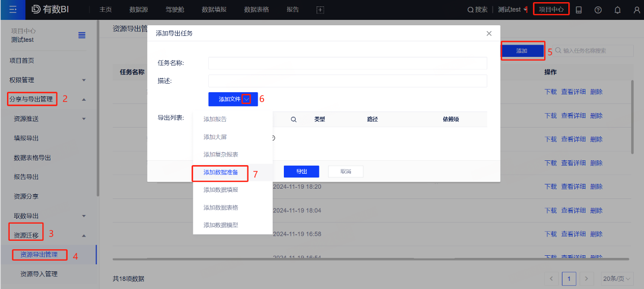644x289 pixels.
Task: Expand the 添加文件 dropdown arrow
Action: (x=246, y=99)
